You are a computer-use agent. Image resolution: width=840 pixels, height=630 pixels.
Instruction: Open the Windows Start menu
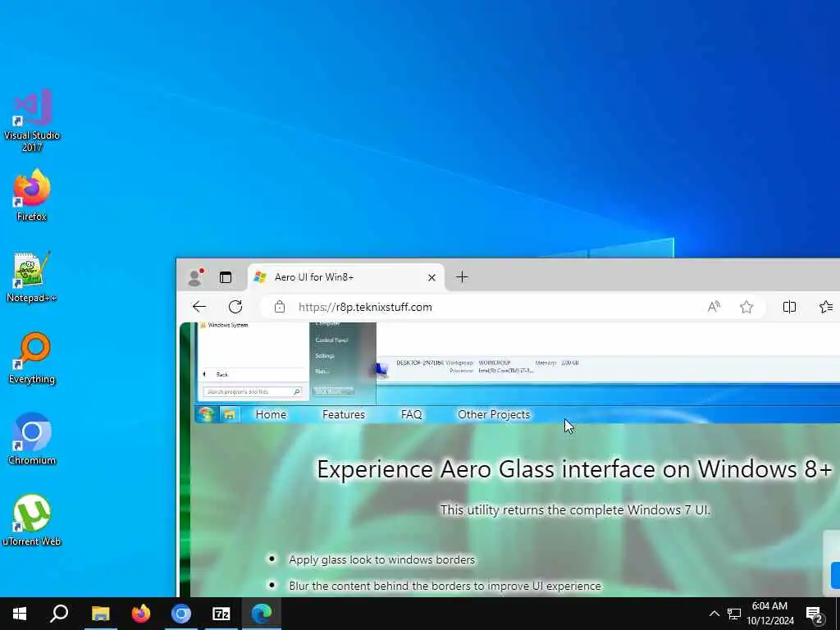(x=20, y=614)
